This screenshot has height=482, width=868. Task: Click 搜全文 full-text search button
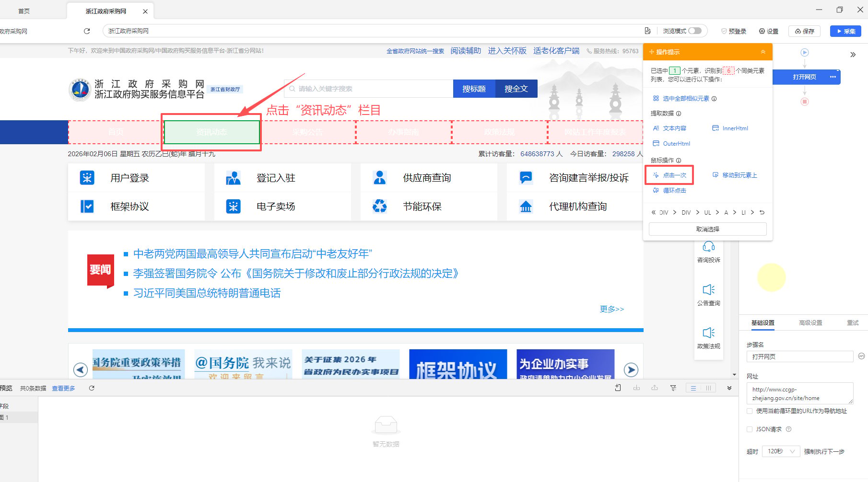pyautogui.click(x=516, y=89)
